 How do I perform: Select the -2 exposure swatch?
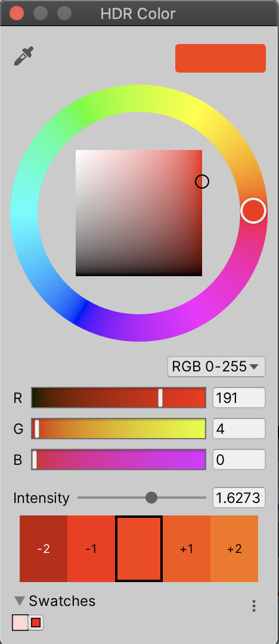[44, 549]
